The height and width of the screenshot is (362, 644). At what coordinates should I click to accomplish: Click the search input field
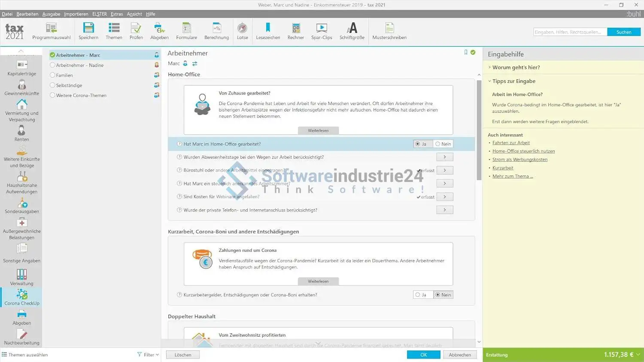(570, 32)
